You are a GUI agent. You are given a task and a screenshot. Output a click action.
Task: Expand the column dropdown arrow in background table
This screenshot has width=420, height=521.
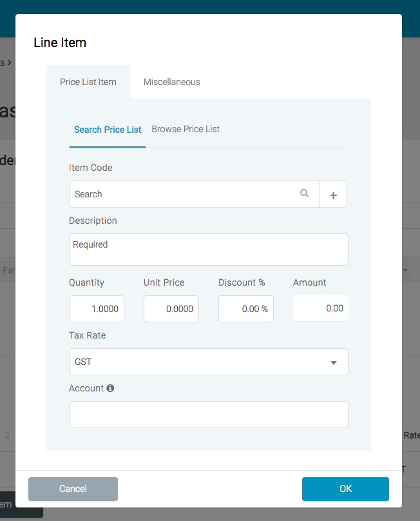click(405, 270)
